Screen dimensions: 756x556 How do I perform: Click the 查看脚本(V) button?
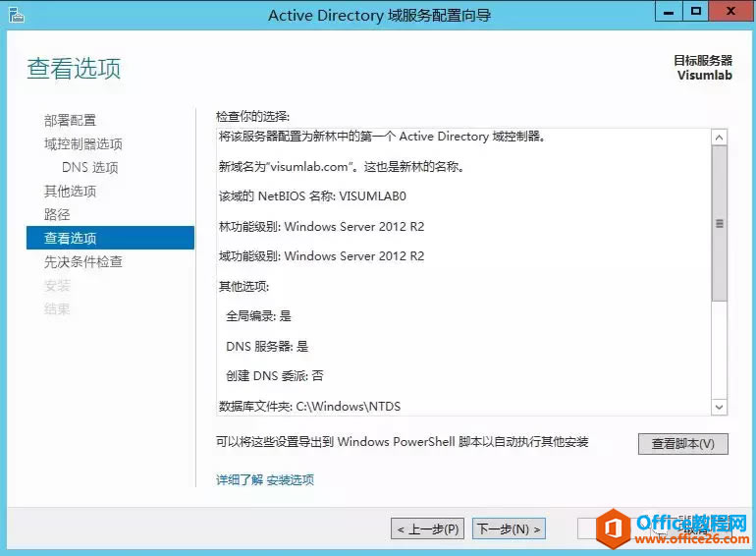click(x=682, y=444)
